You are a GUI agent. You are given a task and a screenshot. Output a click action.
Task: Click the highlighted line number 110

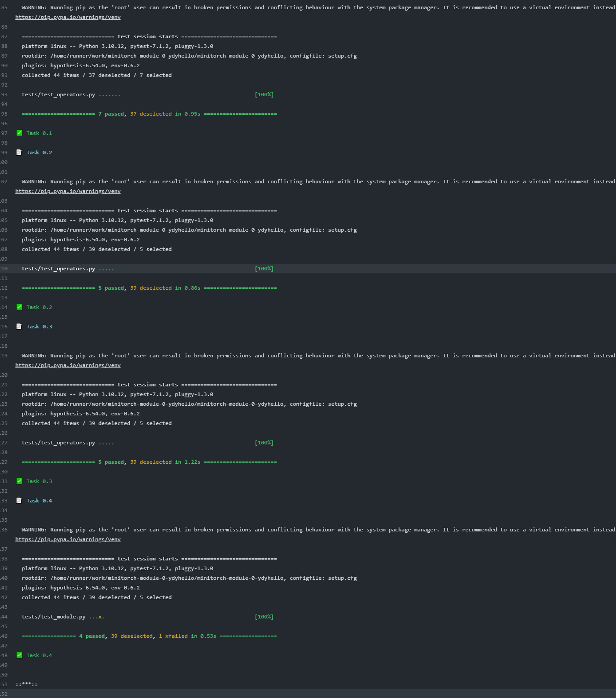click(x=4, y=269)
